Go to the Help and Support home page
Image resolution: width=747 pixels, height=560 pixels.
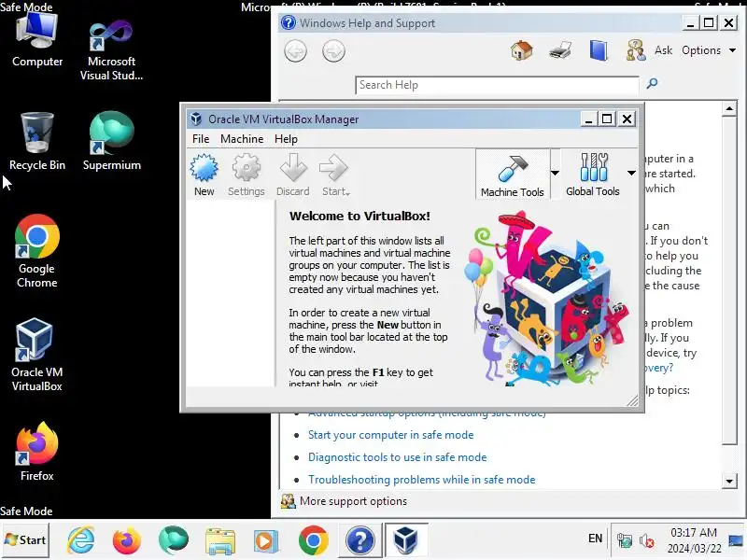[522, 50]
